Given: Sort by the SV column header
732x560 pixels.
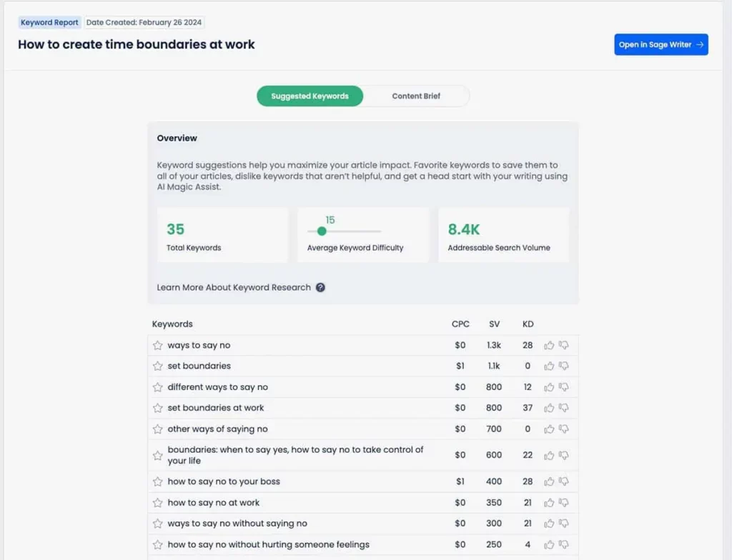Looking at the screenshot, I should click(x=495, y=324).
